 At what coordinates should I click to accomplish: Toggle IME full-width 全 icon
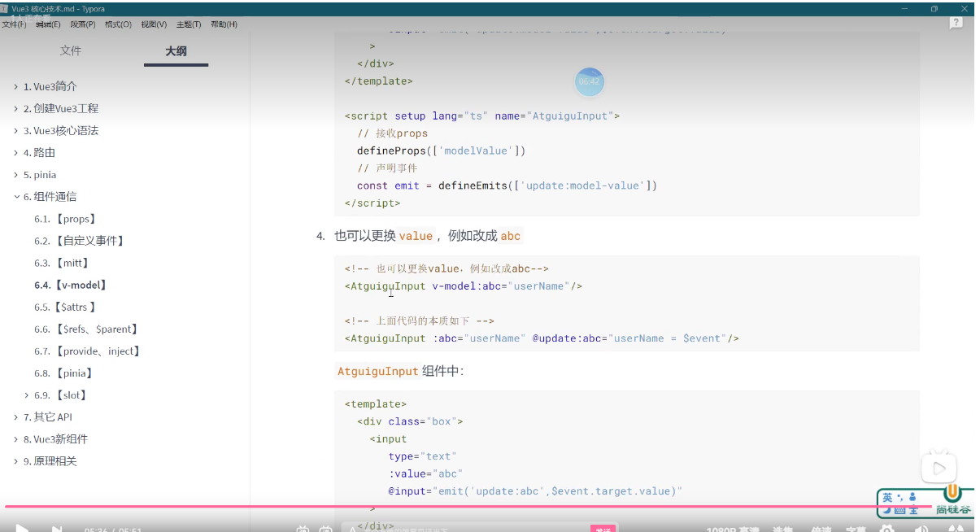click(x=912, y=510)
